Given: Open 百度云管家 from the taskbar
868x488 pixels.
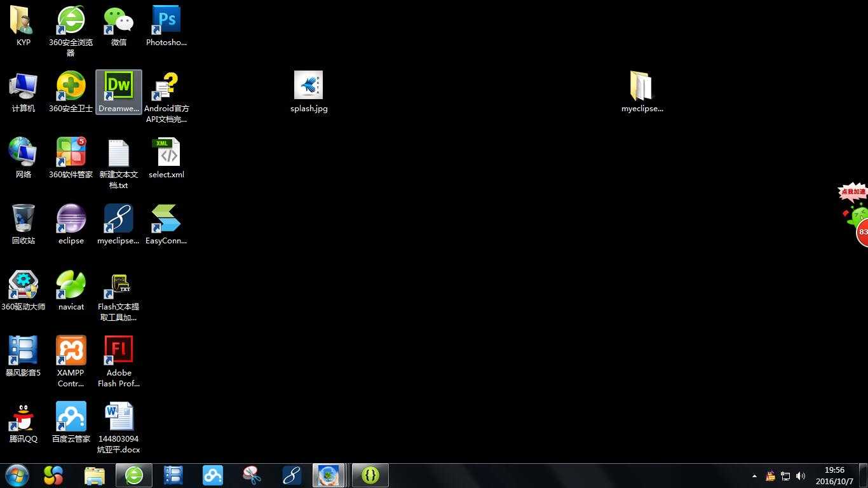Looking at the screenshot, I should [x=212, y=475].
